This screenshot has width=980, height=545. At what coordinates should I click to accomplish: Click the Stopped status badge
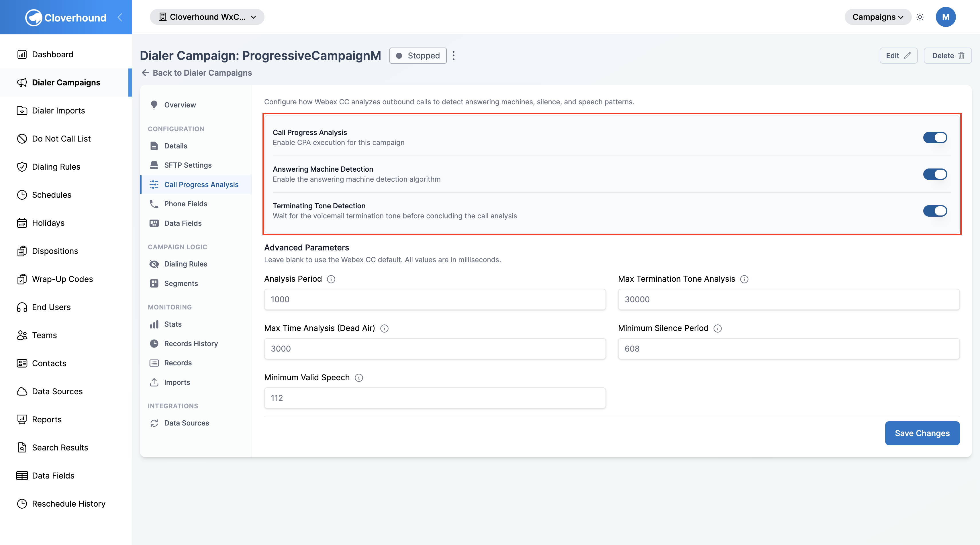point(418,56)
